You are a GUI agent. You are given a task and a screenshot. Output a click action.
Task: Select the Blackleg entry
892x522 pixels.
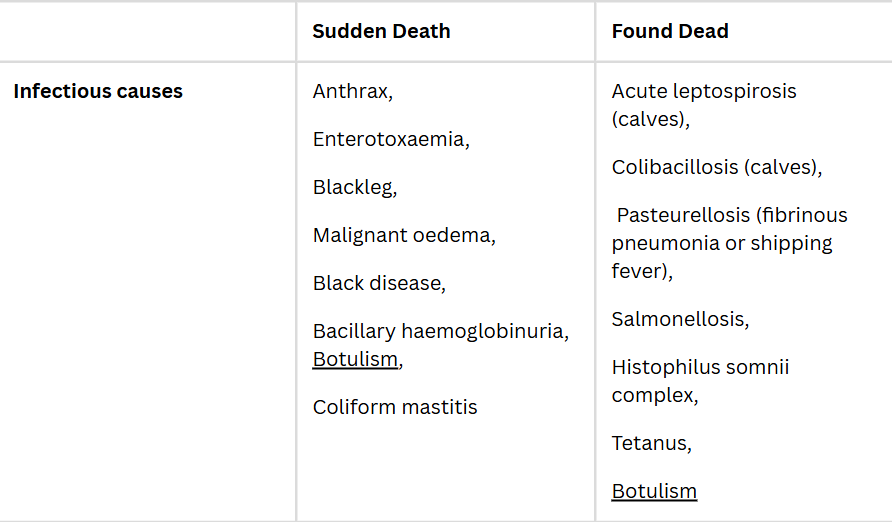coord(353,187)
